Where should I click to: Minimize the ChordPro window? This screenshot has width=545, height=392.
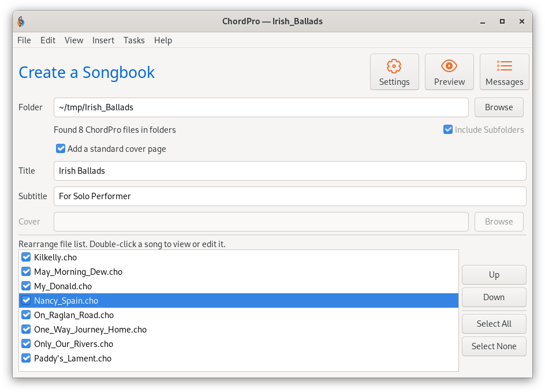[x=483, y=21]
